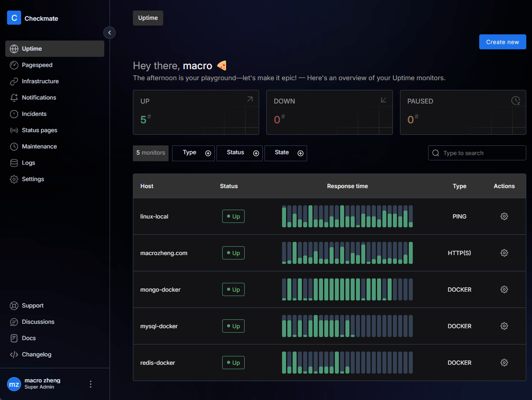View the Incidents page
This screenshot has width=532, height=400.
pos(34,114)
